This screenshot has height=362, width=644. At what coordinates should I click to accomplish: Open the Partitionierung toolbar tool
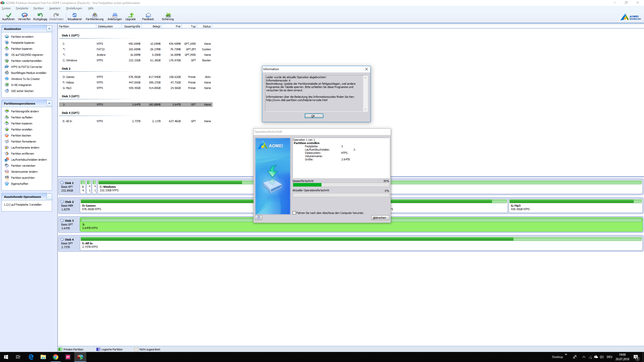[94, 17]
